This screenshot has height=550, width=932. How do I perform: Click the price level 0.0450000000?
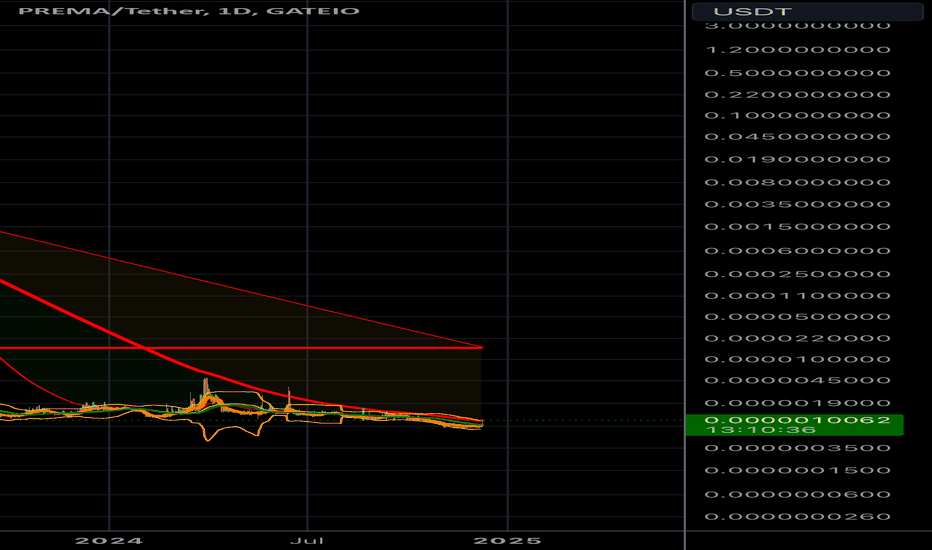point(797,136)
